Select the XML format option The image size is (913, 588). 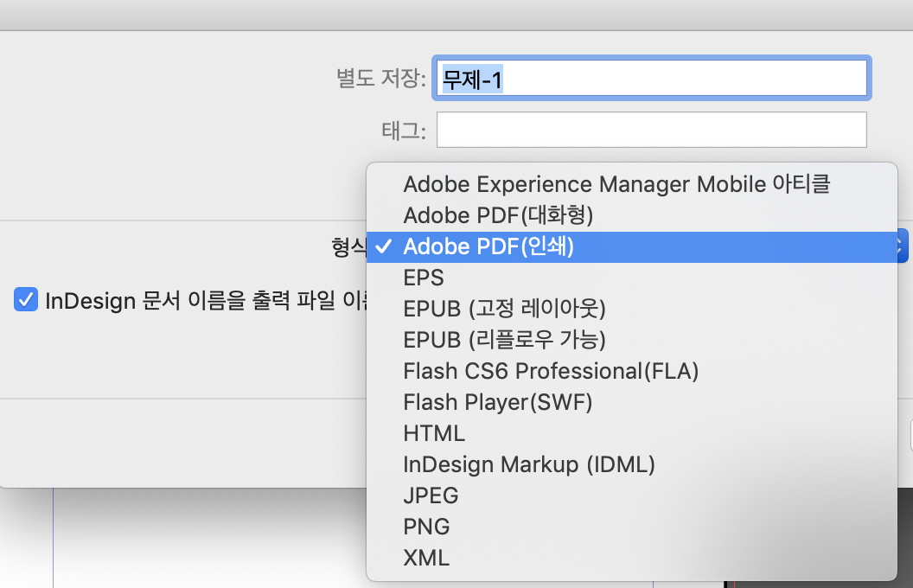tap(425, 558)
